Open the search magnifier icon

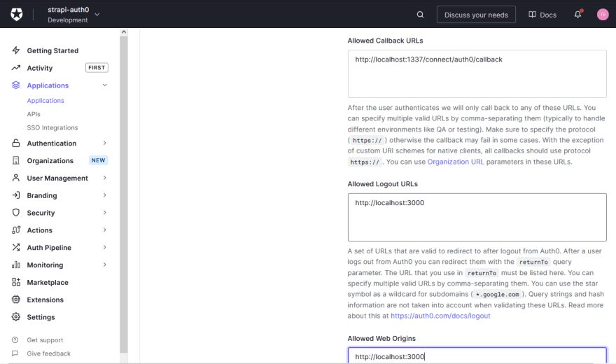click(420, 15)
